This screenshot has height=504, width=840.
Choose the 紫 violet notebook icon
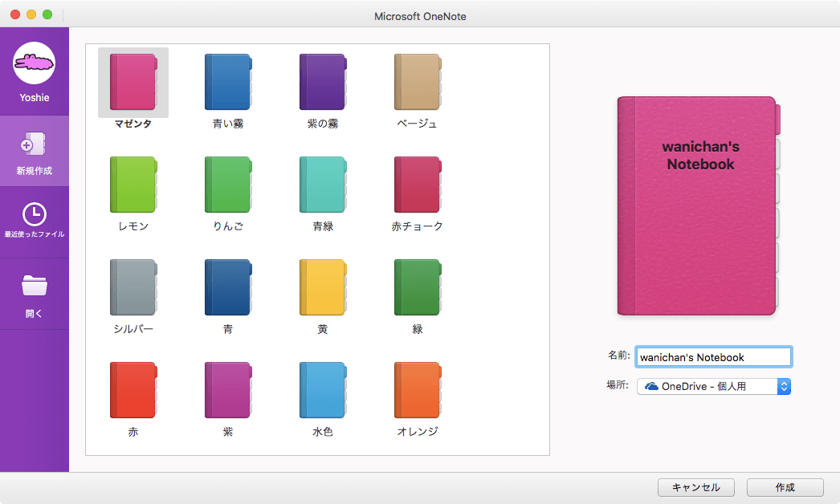click(x=228, y=391)
